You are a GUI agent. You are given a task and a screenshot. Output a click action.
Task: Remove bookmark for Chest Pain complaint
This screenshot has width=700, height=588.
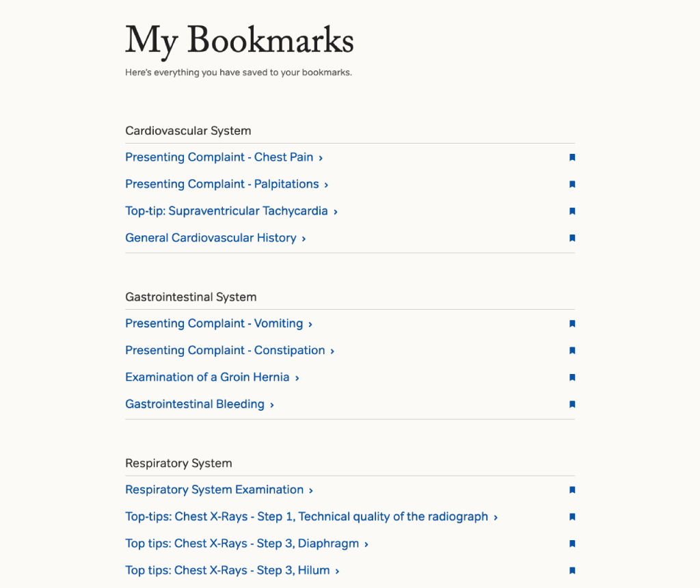tap(572, 157)
